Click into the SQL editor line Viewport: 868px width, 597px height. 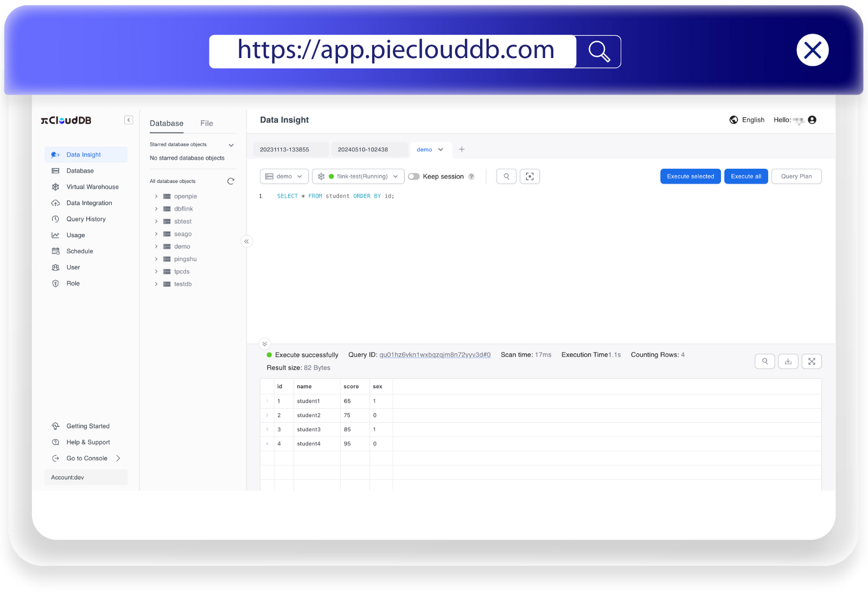[336, 196]
